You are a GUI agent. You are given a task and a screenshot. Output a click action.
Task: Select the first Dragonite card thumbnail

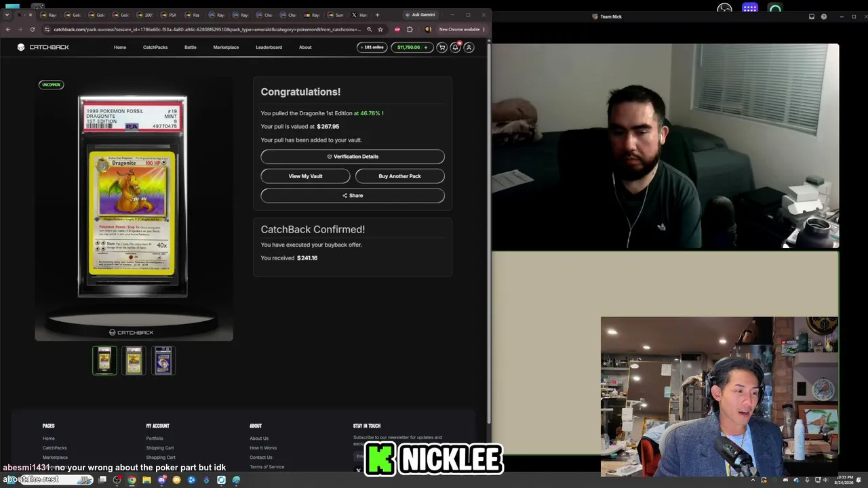104,361
